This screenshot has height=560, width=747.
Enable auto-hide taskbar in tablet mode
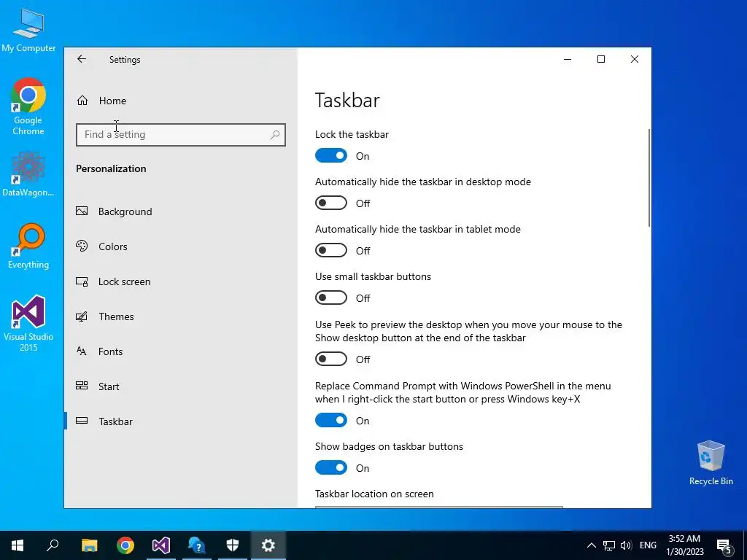[x=331, y=251]
